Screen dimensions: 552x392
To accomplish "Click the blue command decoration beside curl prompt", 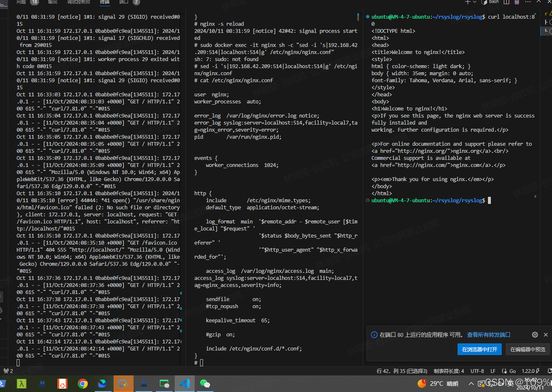I will coord(367,17).
